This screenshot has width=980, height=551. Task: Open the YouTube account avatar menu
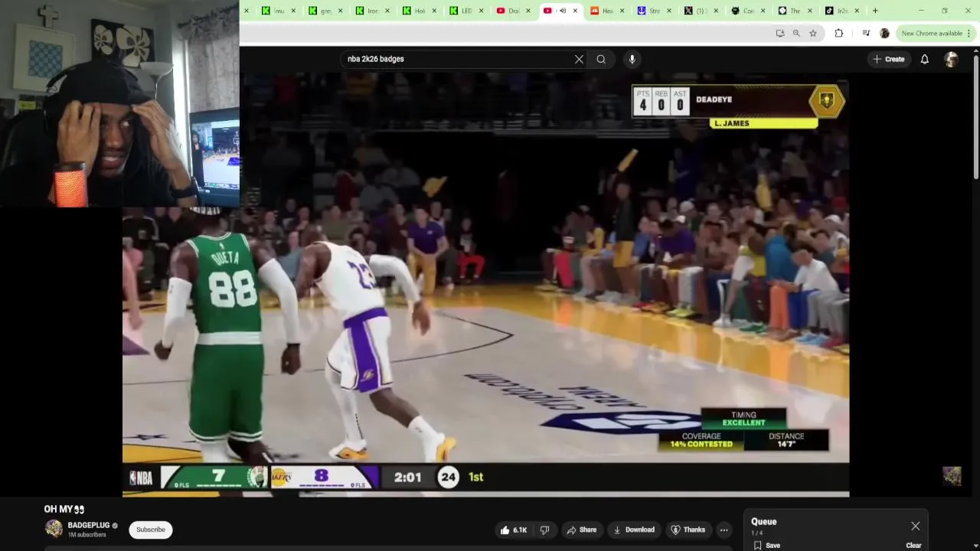[951, 59]
